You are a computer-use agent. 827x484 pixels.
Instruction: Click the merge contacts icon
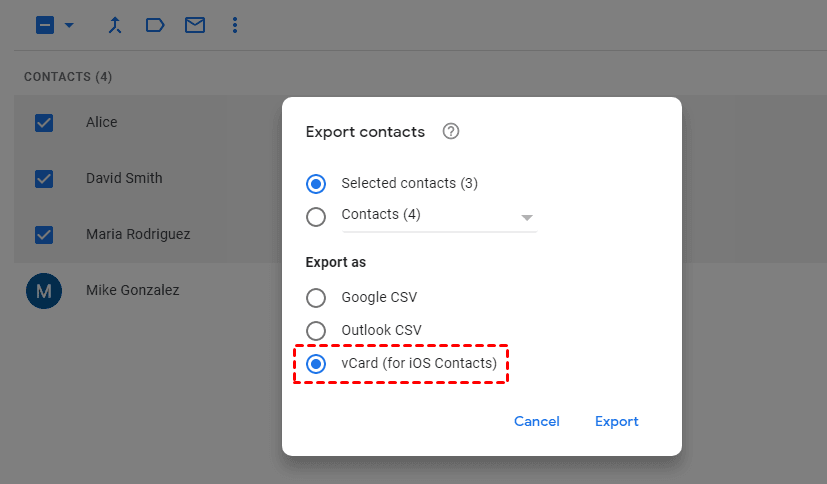(x=116, y=25)
